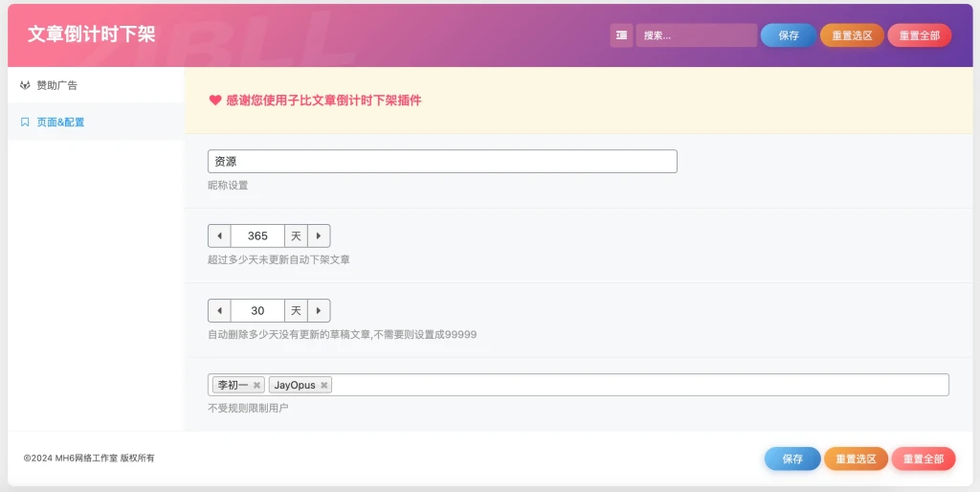980x492 pixels.
Task: Increase the 365 days auto-unpublish value
Action: click(x=319, y=235)
